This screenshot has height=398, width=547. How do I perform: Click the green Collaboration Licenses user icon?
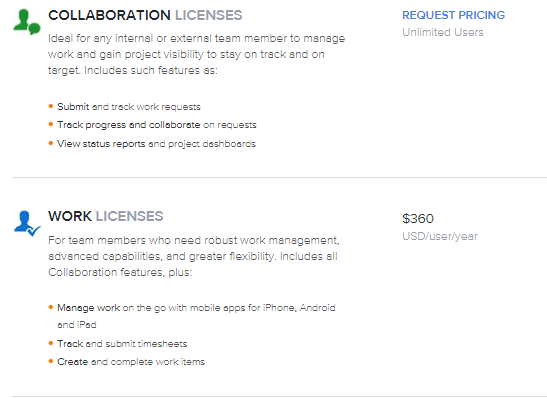pyautogui.click(x=27, y=22)
